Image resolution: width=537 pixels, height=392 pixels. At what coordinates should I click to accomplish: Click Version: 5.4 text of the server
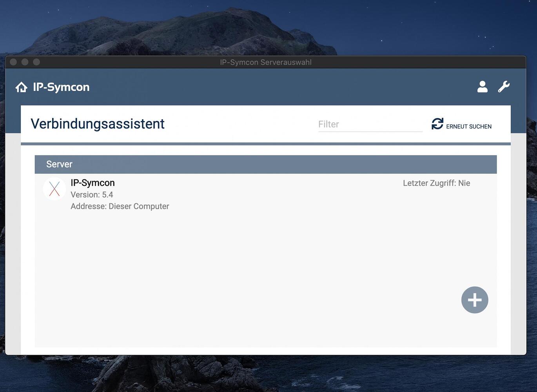pos(92,194)
